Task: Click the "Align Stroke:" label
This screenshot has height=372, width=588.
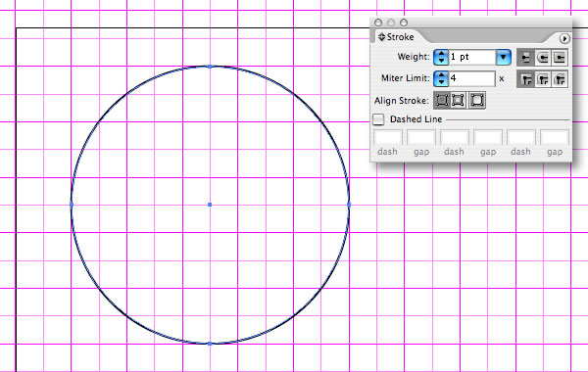Action: point(401,101)
